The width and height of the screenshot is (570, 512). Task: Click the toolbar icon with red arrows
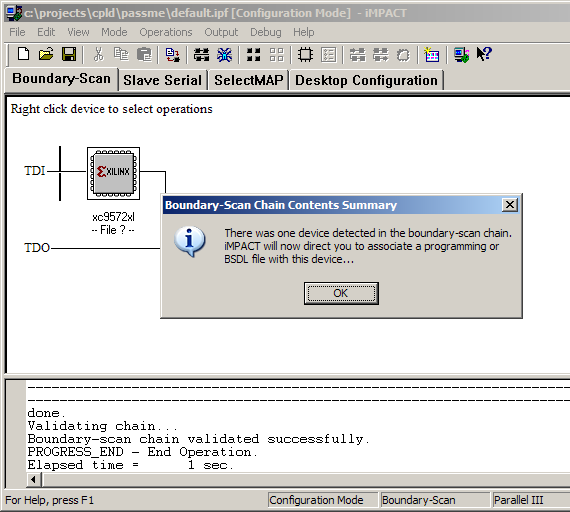[x=172, y=55]
